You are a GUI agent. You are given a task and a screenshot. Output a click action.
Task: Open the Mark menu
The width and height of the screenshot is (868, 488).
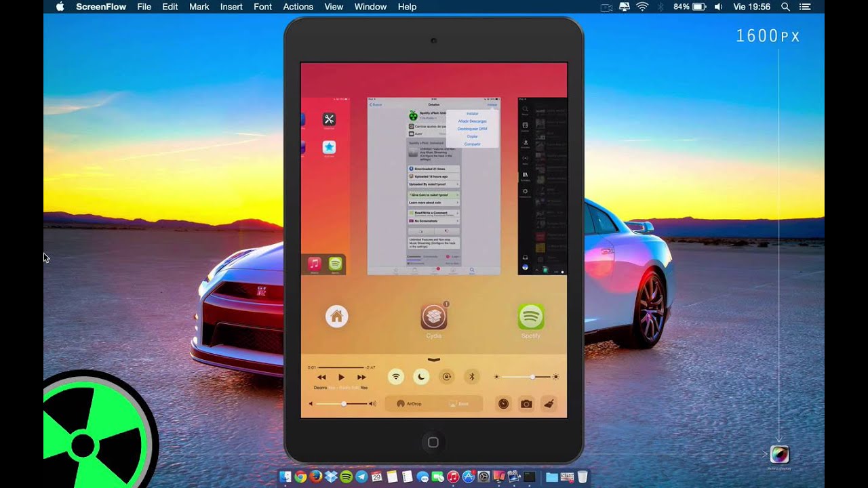pos(199,7)
